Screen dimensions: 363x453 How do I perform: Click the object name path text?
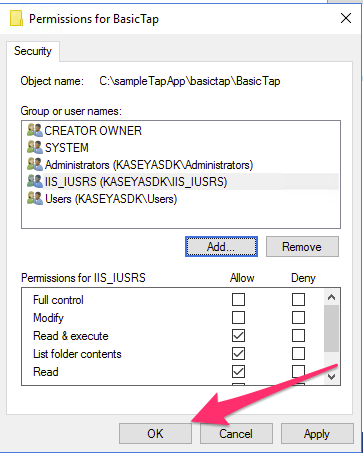coord(190,81)
